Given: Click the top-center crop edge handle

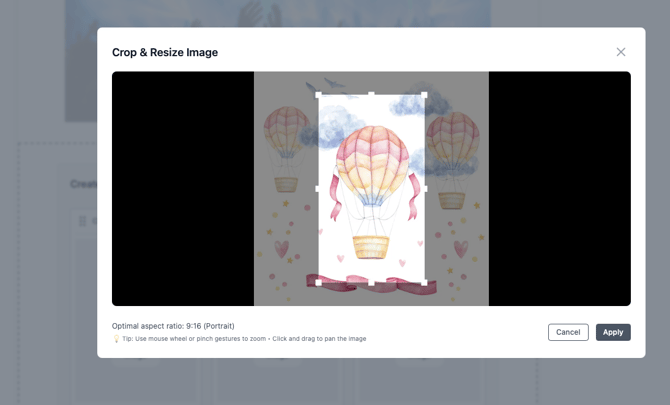Looking at the screenshot, I should coord(372,95).
